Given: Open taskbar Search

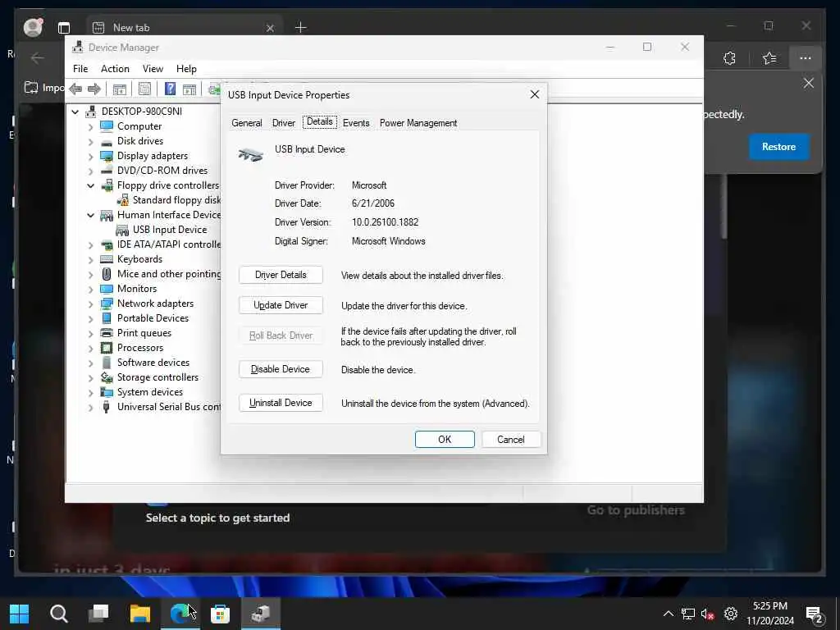Looking at the screenshot, I should tap(59, 614).
